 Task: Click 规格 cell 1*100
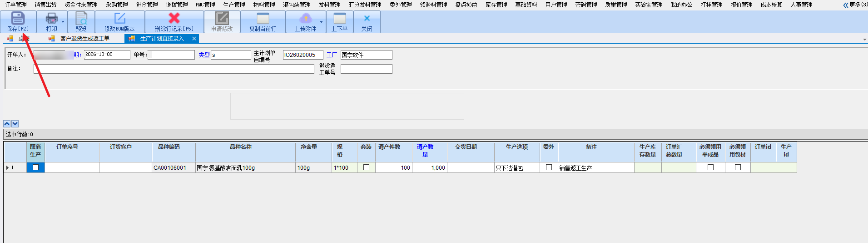(345, 167)
